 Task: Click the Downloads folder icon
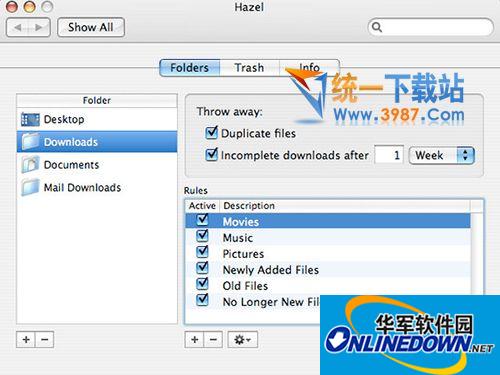(31, 142)
